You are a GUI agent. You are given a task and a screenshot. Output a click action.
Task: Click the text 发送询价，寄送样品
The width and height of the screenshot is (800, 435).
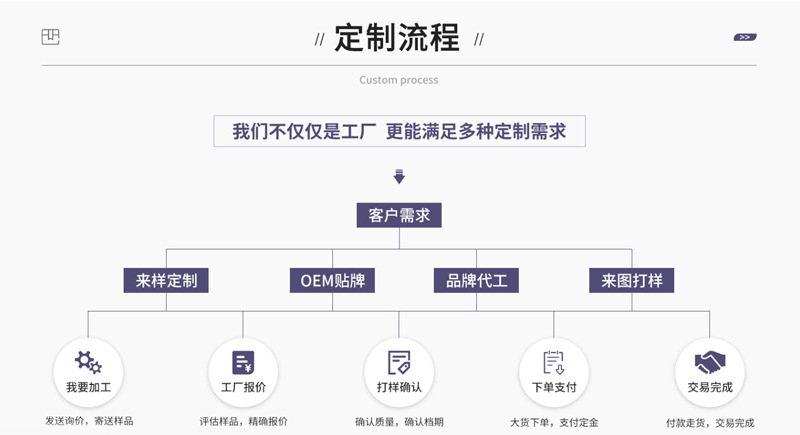click(x=89, y=421)
